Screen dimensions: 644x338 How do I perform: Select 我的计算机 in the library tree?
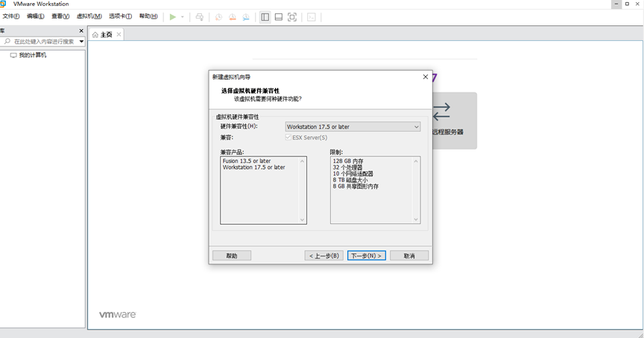point(33,55)
